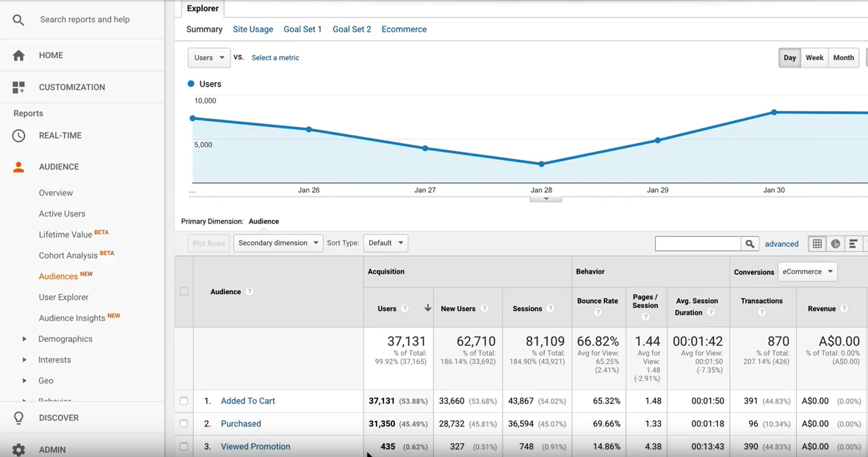Click help icon next to Users column

(405, 309)
